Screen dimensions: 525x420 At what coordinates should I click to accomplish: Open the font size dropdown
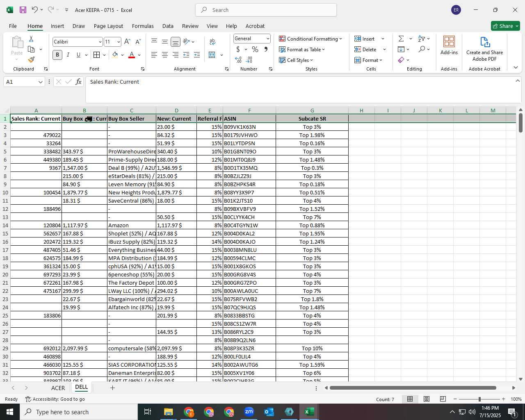click(119, 42)
